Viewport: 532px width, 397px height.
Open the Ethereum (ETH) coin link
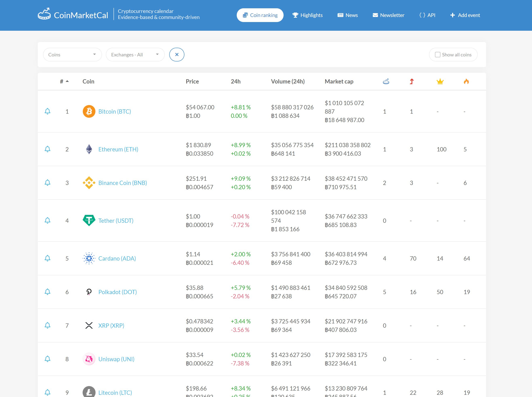pos(118,149)
